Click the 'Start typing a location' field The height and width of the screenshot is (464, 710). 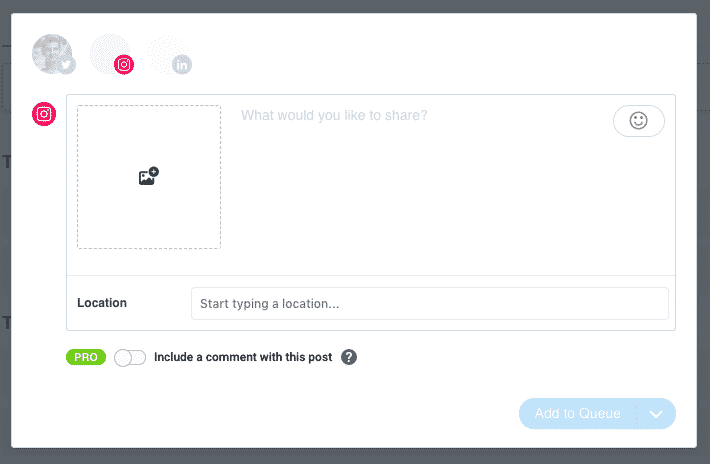[x=429, y=303]
